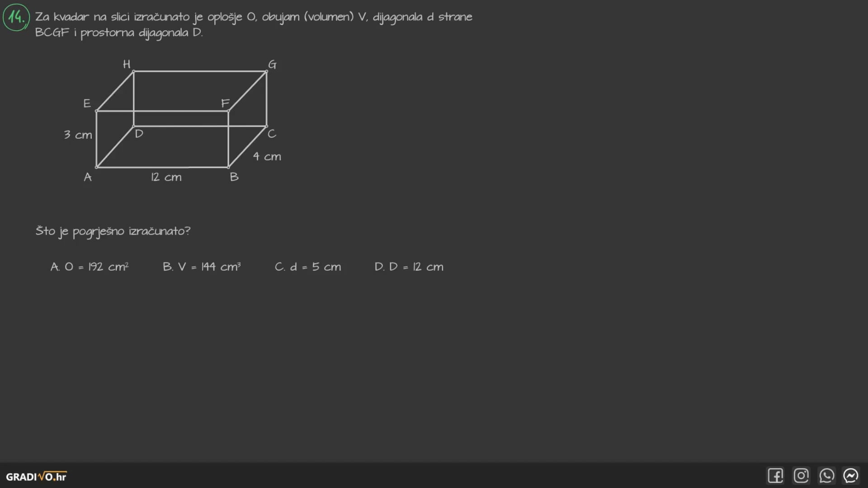This screenshot has width=868, height=488.
Task: Click vertex label H of the cuboid
Action: 127,64
